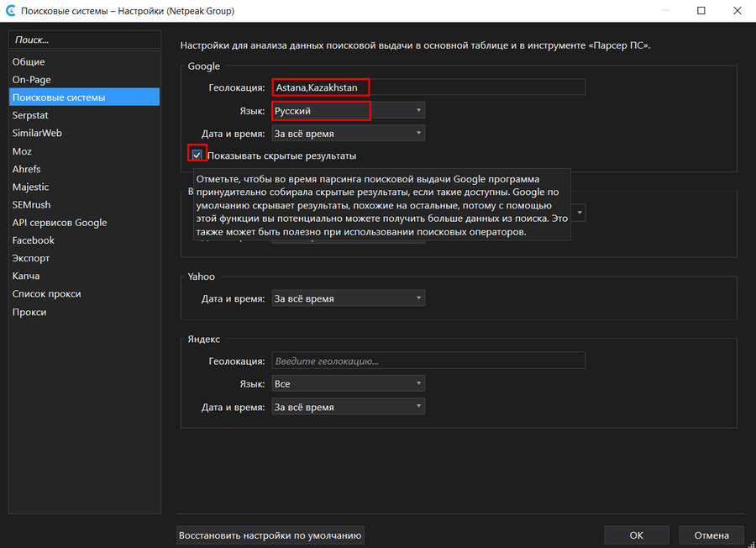Open the Экспорт settings section

click(84, 258)
